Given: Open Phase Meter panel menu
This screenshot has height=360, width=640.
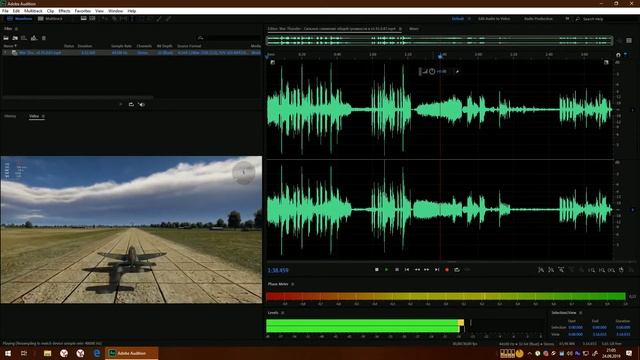Looking at the screenshot, I should pos(293,284).
